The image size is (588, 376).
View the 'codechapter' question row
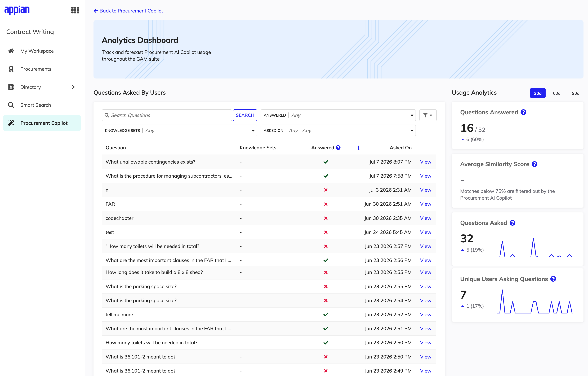tap(425, 218)
